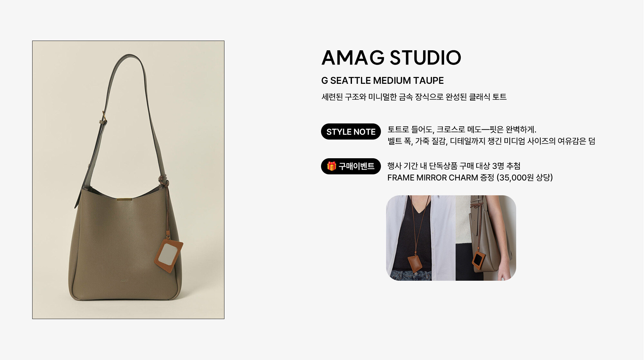Viewport: 644px width, 360px height.
Task: Select the G SEATTLE MEDIUM TAUPE title
Action: coord(383,81)
